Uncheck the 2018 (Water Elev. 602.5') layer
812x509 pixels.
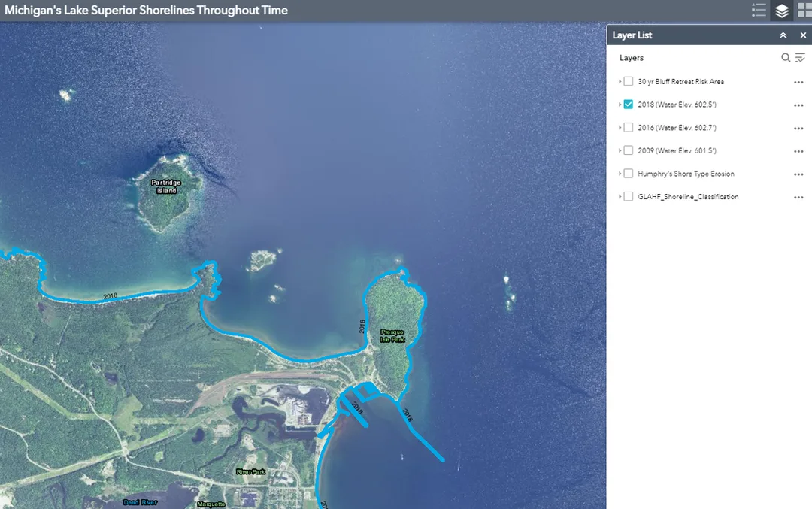pos(628,104)
